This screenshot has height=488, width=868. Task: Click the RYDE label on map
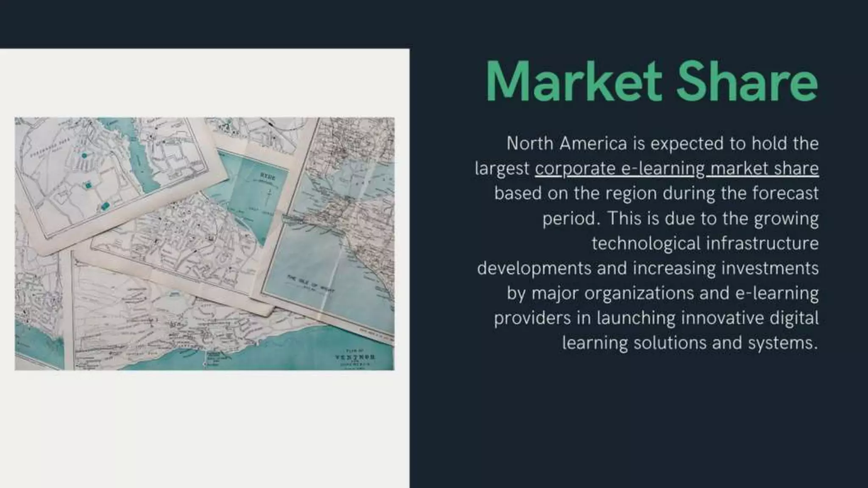[x=267, y=177]
